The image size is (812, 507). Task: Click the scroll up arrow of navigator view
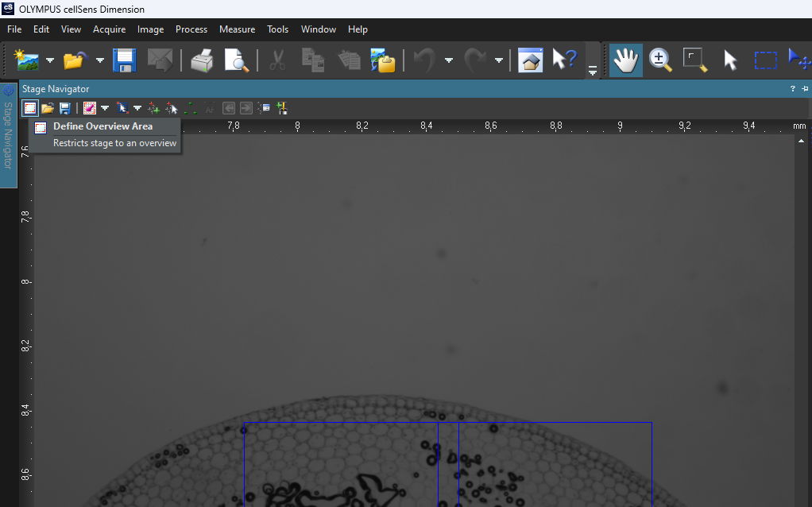(801, 141)
